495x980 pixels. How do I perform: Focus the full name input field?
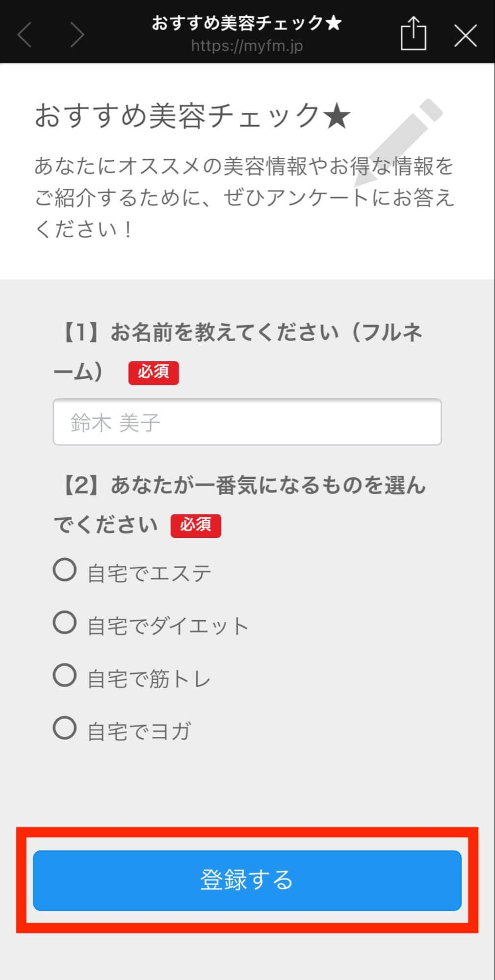click(247, 422)
